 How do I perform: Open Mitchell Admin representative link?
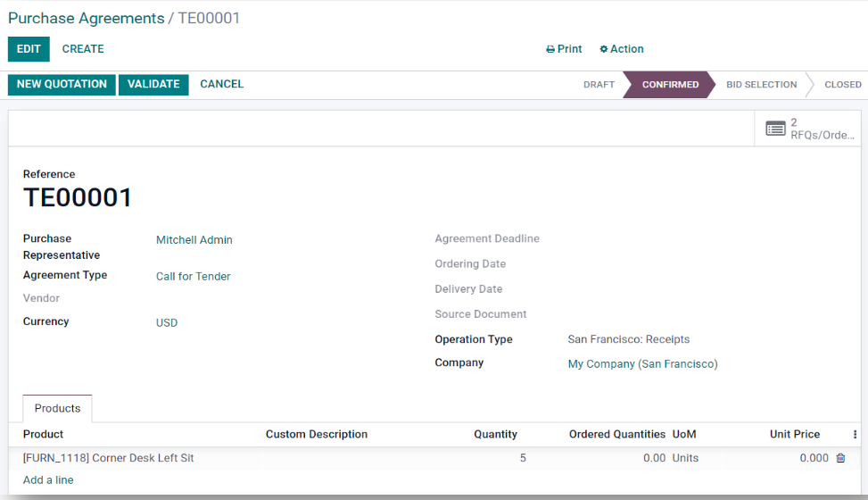pos(194,240)
